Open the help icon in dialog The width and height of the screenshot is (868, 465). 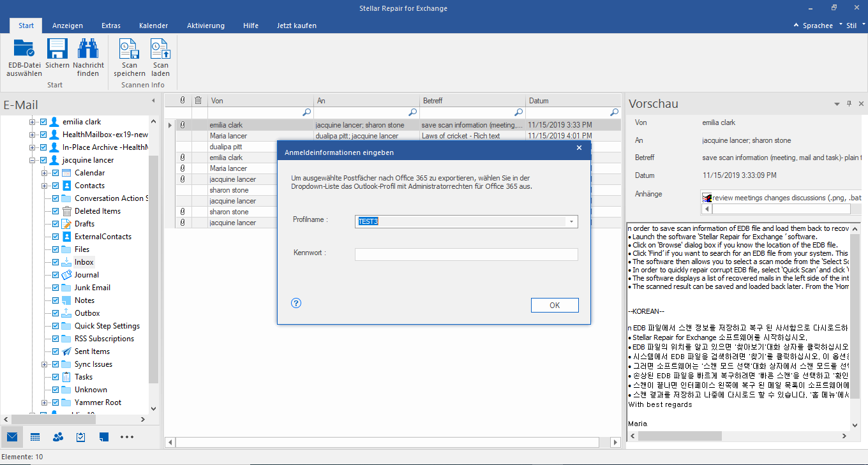click(296, 304)
